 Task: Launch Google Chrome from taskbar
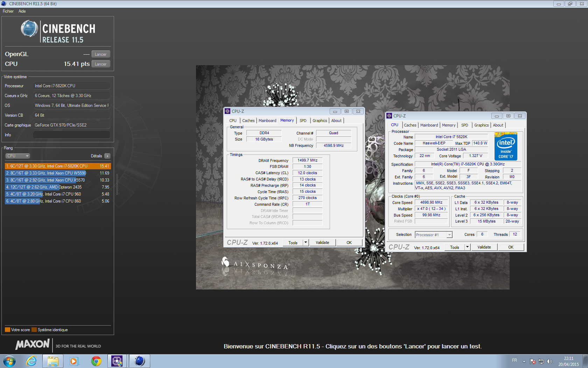point(96,361)
